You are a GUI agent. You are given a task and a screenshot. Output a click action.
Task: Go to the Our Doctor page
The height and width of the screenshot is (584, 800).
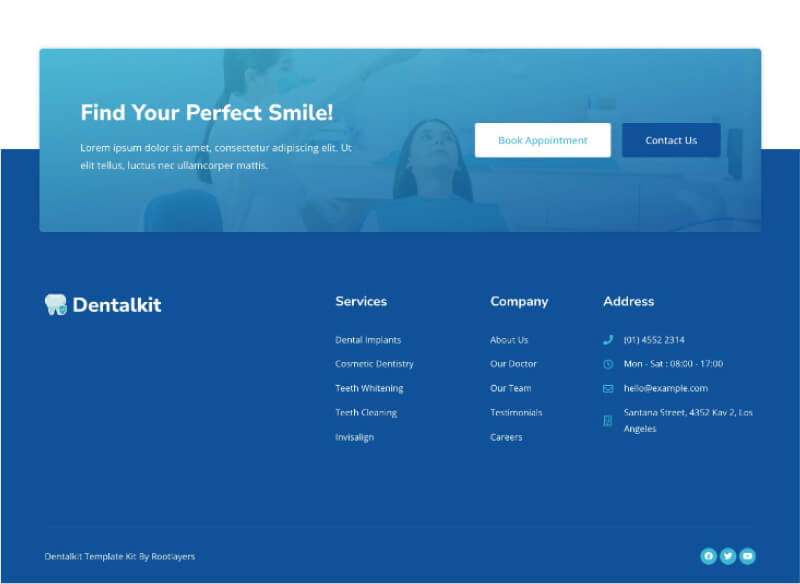[513, 364]
